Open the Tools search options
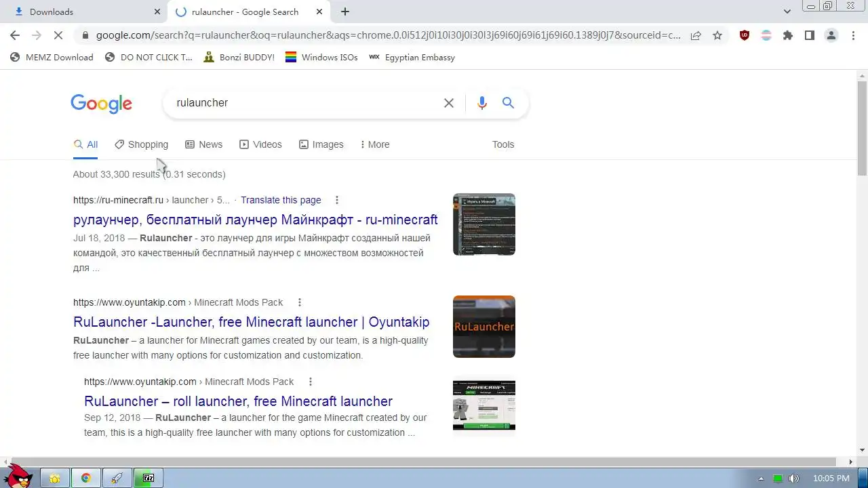This screenshot has height=488, width=868. coord(503,144)
